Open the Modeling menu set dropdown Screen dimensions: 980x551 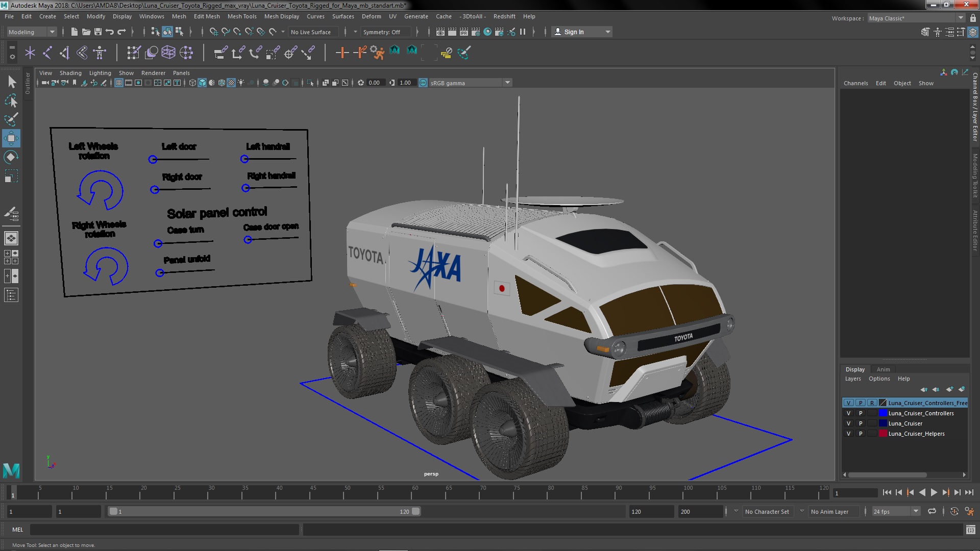(31, 32)
